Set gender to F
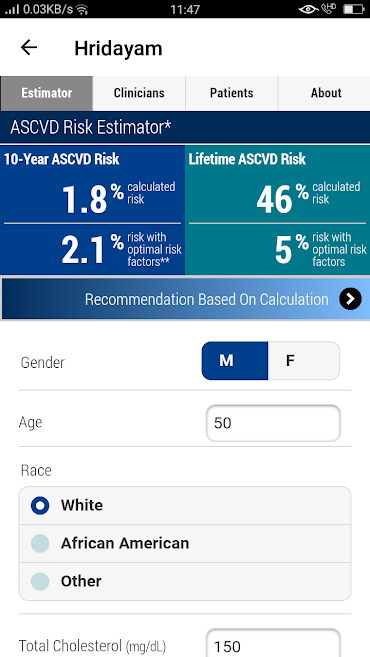 (x=304, y=361)
